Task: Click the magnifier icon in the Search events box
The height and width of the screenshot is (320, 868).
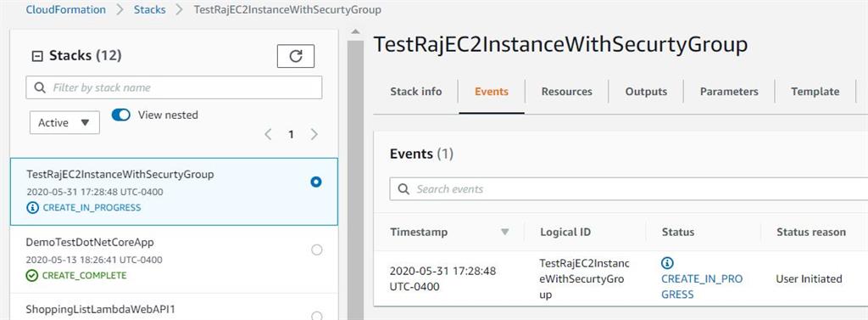Action: point(404,189)
